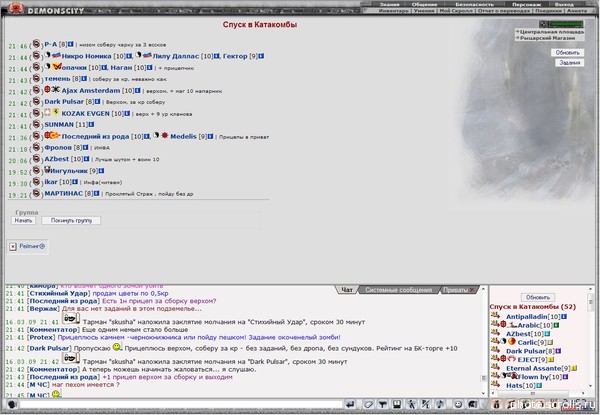Viewport: 600px width, 415px height.
Task: Click the Покинуть группу button
Action: [x=71, y=220]
